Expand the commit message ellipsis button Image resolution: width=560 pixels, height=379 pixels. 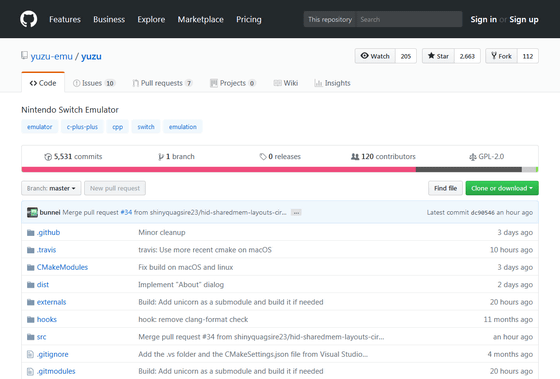click(x=296, y=213)
